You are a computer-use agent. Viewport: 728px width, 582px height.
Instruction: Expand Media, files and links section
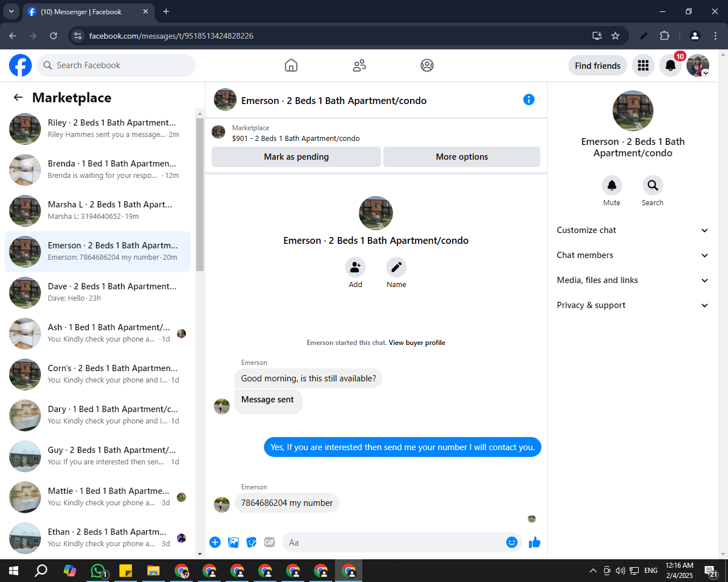coord(633,280)
